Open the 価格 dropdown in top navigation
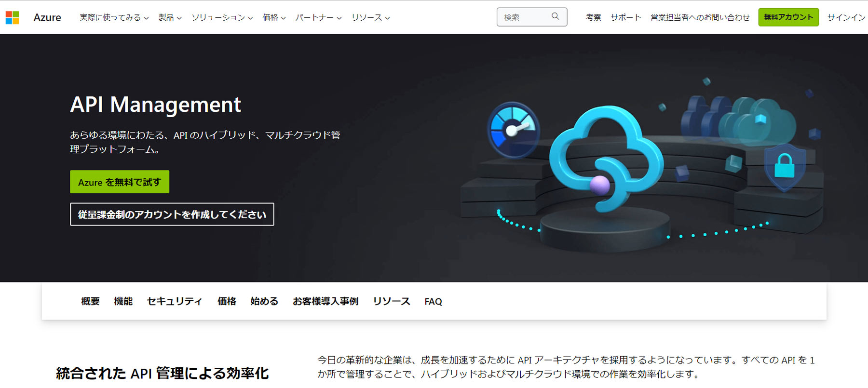The width and height of the screenshot is (868, 388). pyautogui.click(x=274, y=17)
